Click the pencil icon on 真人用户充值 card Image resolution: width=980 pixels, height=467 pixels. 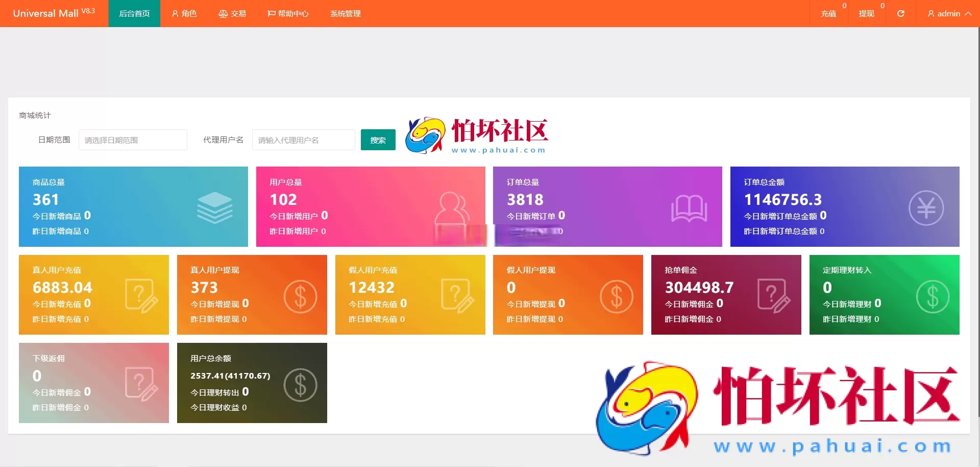tap(141, 295)
